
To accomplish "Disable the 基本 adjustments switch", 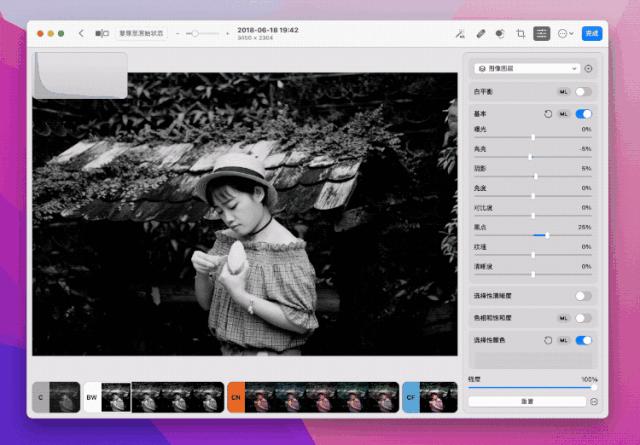I will [583, 114].
